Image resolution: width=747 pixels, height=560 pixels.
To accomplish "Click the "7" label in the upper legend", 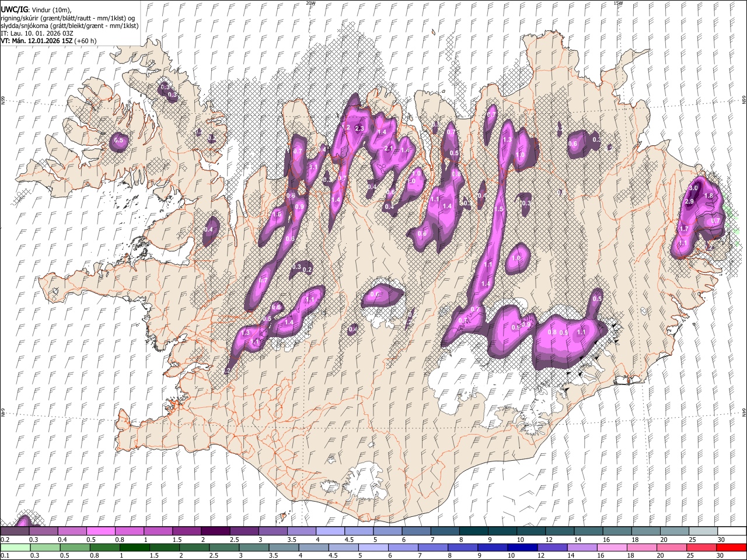I will point(434,540).
